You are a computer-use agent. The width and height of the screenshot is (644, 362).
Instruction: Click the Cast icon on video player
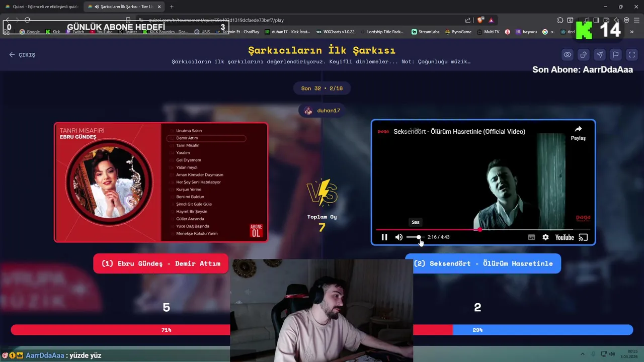[583, 237]
